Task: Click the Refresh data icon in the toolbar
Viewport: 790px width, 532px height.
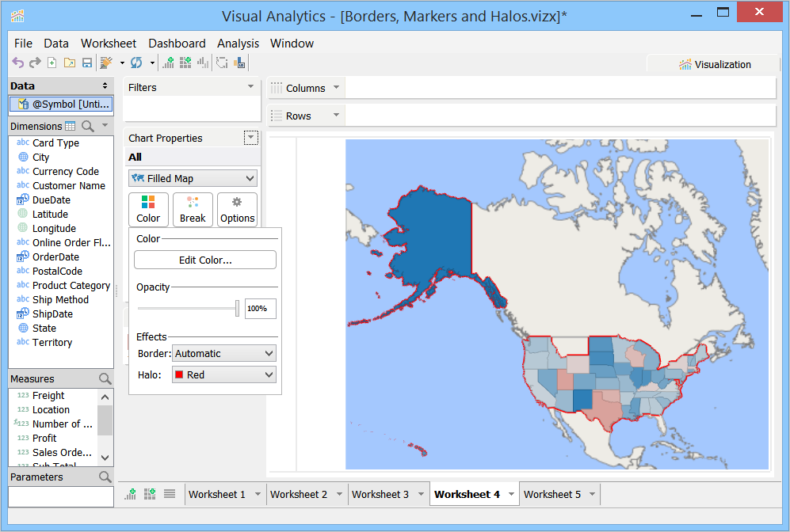Action: [x=136, y=63]
